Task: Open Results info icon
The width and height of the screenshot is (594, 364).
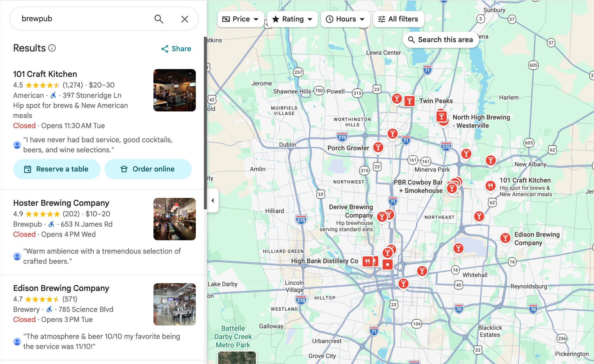Action: 52,48
